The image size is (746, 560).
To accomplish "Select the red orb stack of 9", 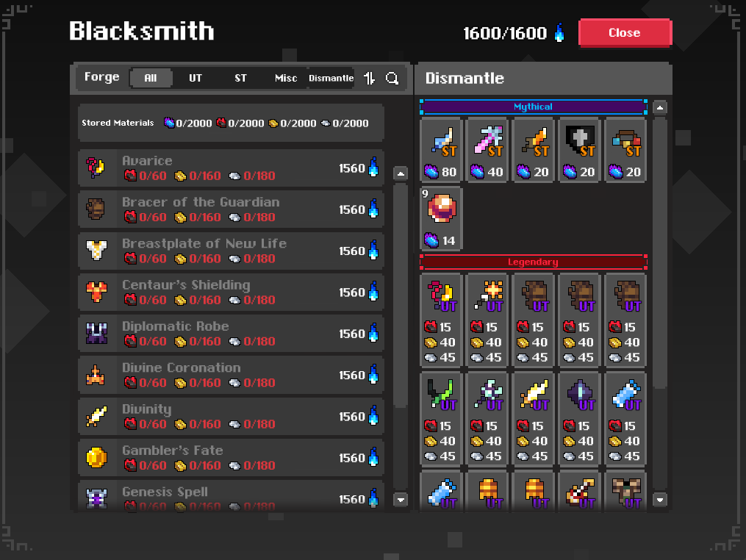I will click(441, 218).
